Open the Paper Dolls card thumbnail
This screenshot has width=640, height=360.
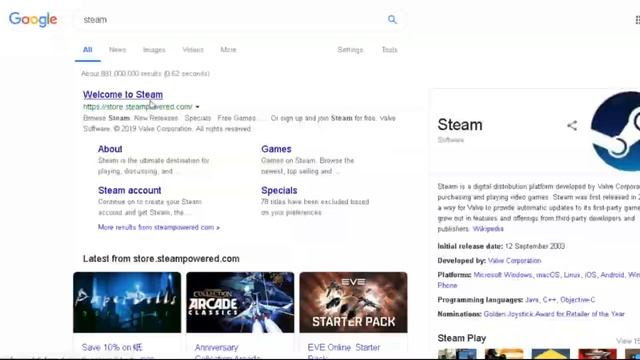127,302
